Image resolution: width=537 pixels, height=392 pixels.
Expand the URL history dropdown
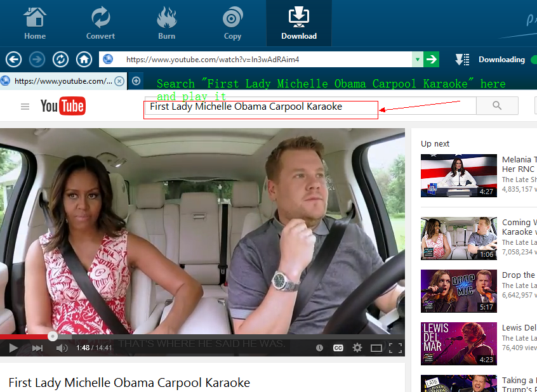pos(418,60)
